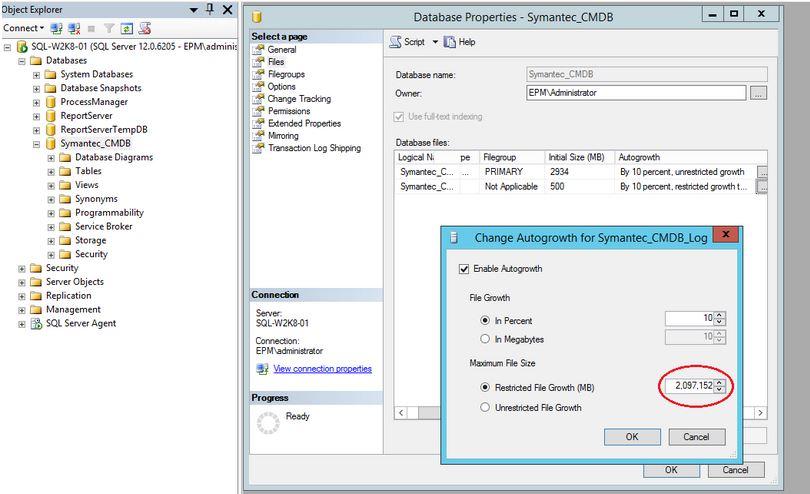This screenshot has height=494, width=810.
Task: Open View connection properties link
Action: [322, 369]
